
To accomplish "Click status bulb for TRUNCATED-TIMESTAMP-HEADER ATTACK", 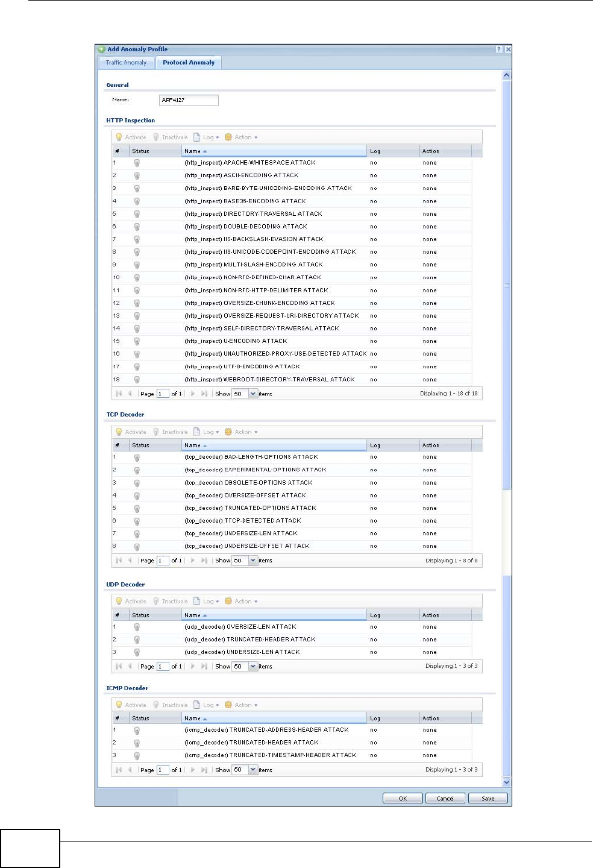I will click(x=137, y=755).
